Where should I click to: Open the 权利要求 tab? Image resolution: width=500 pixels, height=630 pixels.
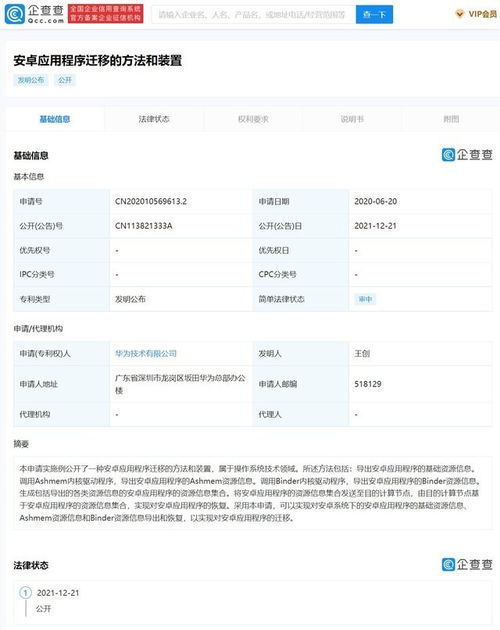point(253,119)
